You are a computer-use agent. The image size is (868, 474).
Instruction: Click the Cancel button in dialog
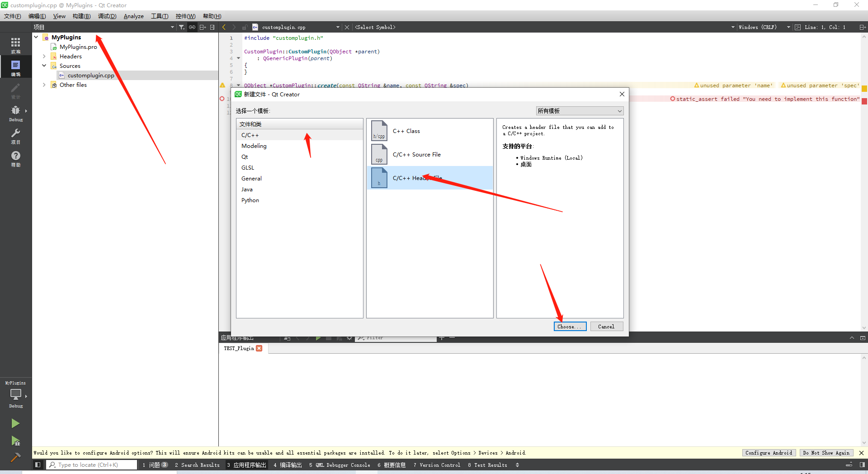point(606,326)
